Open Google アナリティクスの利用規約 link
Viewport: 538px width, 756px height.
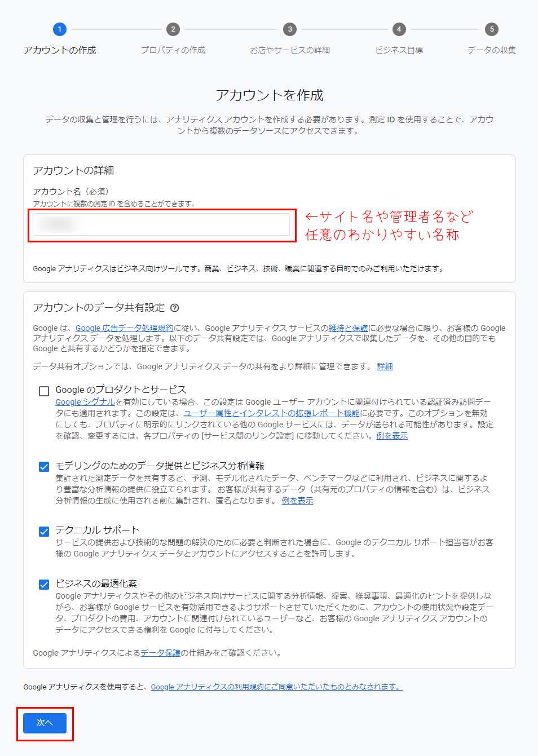[276, 687]
